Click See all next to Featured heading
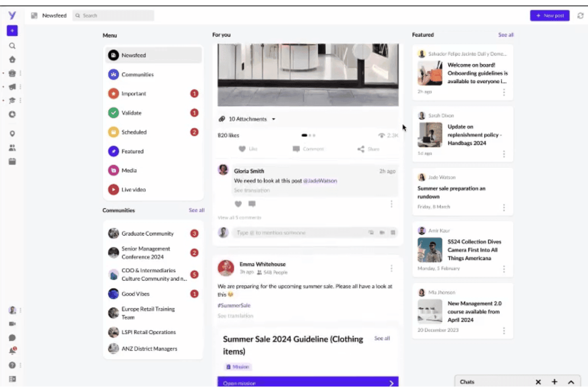Viewport: 588px width, 392px height. point(506,35)
